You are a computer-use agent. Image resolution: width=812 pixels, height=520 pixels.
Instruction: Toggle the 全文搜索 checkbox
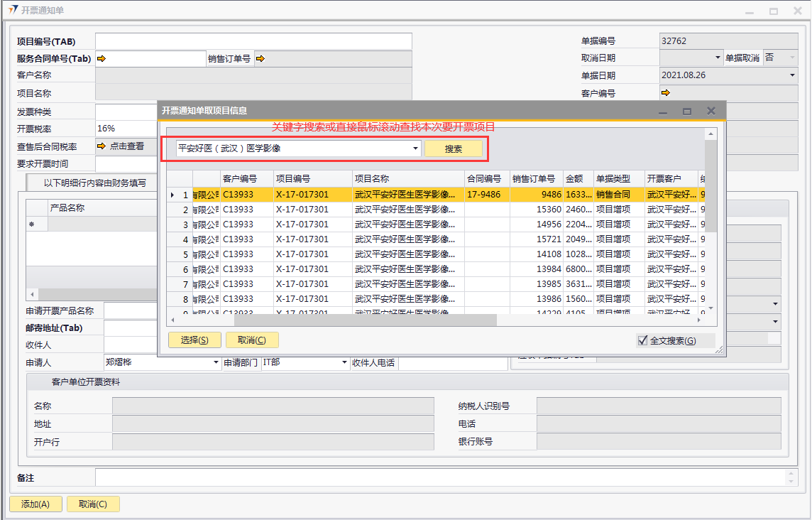click(x=643, y=341)
